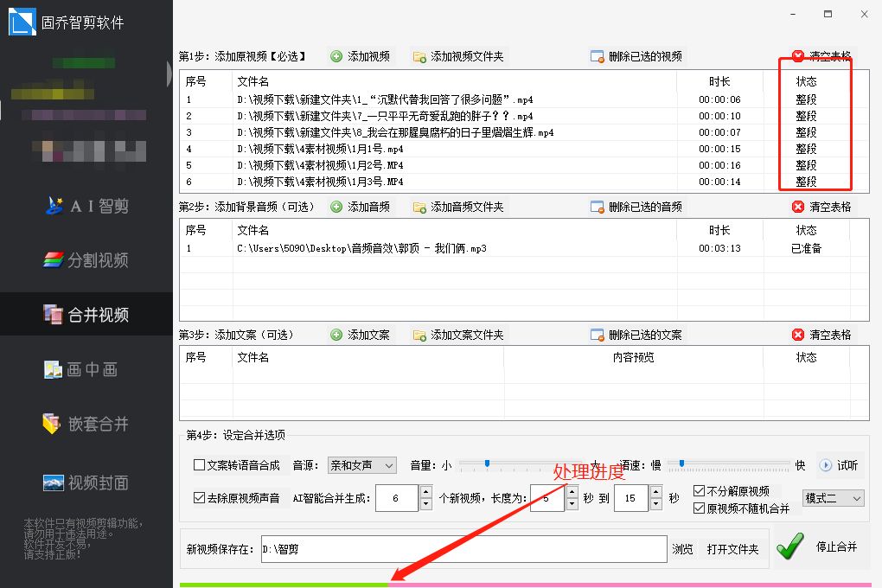The height and width of the screenshot is (588, 882).
Task: Decrease the AI智能合并生成 video count
Action: (x=425, y=505)
